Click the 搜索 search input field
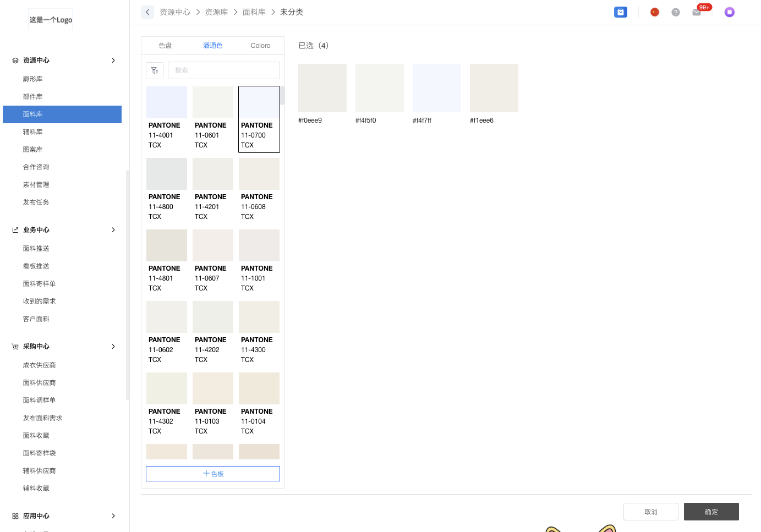 tap(224, 70)
